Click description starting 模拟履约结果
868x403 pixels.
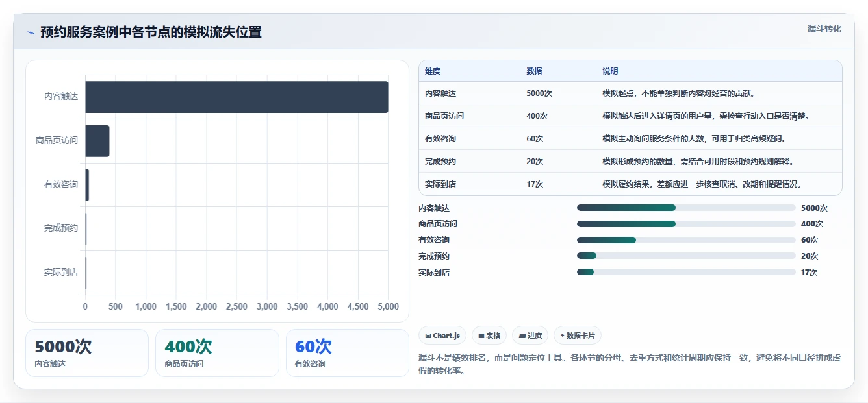tap(702, 184)
